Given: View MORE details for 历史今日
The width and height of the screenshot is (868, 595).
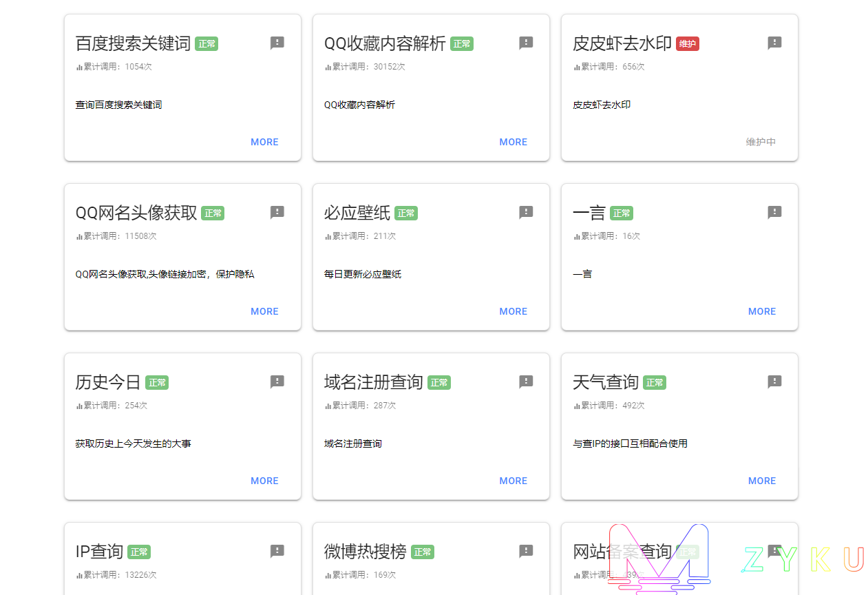Looking at the screenshot, I should point(264,481).
